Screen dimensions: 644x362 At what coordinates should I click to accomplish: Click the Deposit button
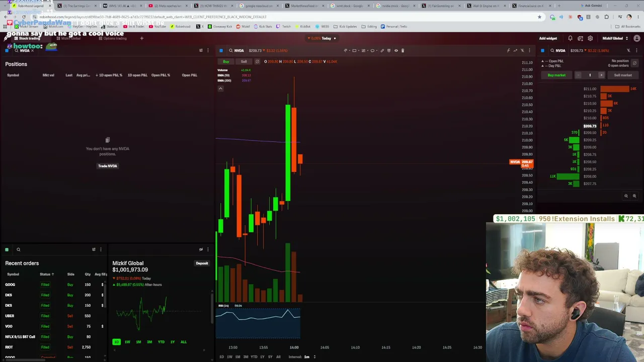click(202, 263)
